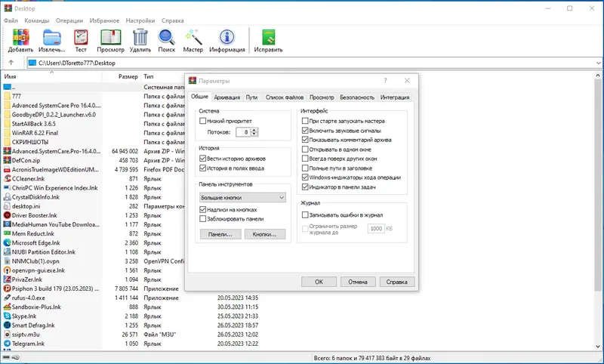Enable Всегда поверх других окон
The image size is (604, 364).
pos(305,159)
